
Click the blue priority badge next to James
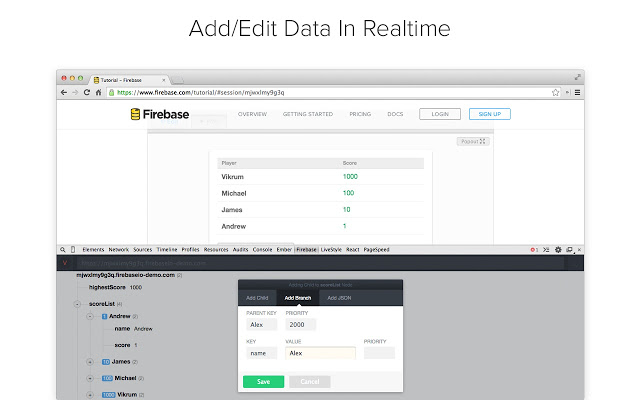(106, 362)
